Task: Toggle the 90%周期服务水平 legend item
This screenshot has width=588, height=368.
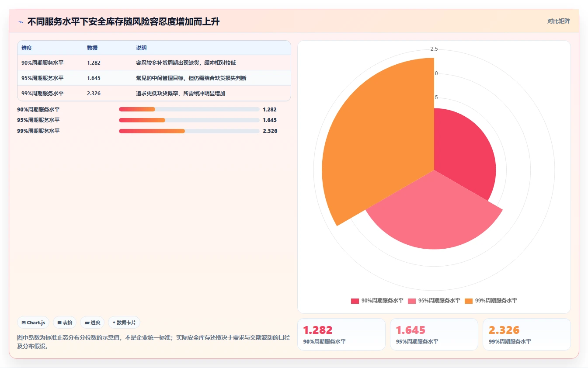Action: tap(377, 301)
